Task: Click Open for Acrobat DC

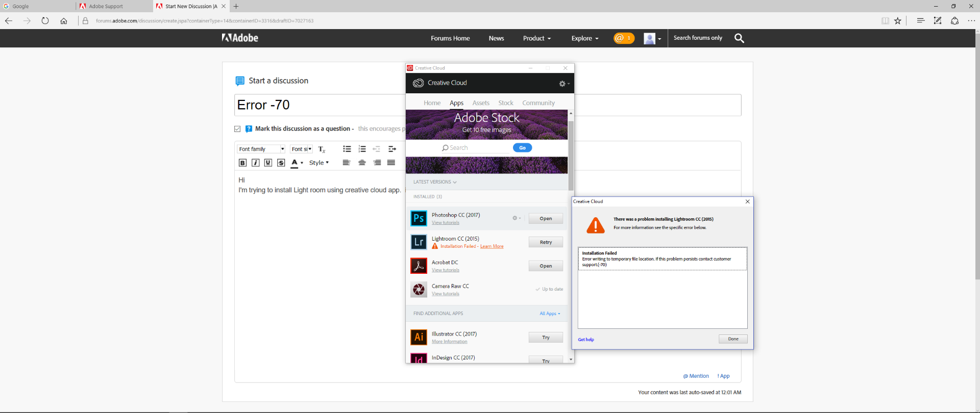Action: (x=546, y=266)
